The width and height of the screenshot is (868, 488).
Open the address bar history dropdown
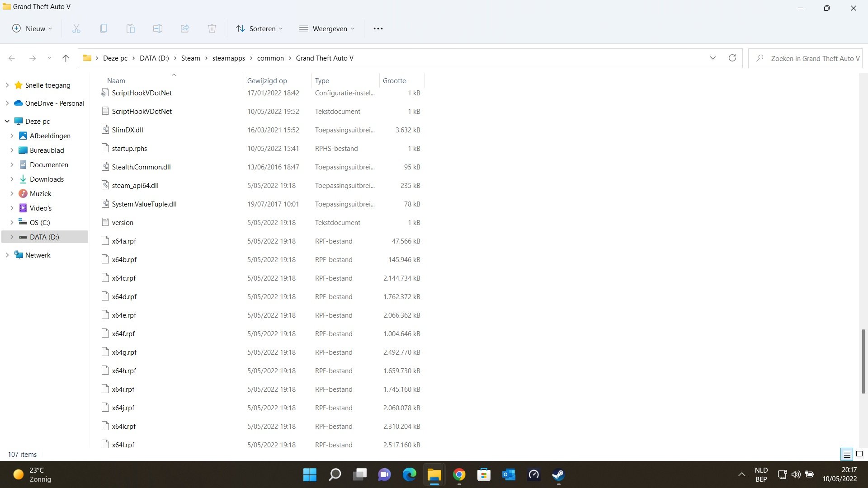tap(713, 58)
